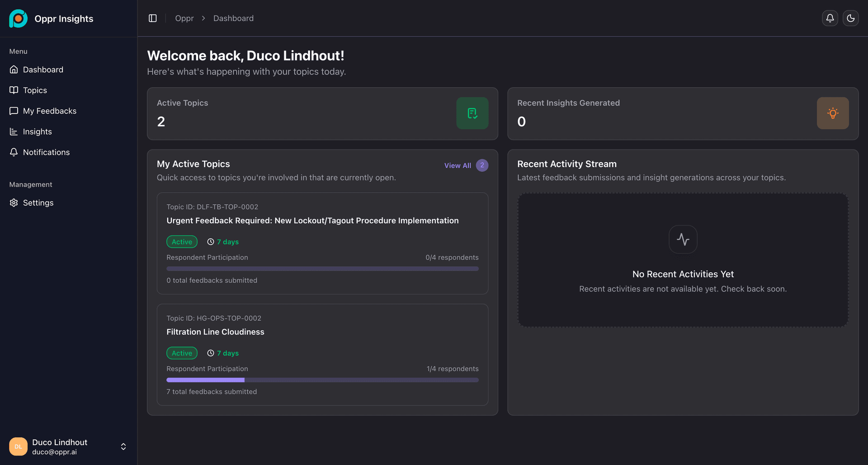Click the clock icon on Lockout/Tagout topic
The height and width of the screenshot is (465, 868).
(211, 242)
